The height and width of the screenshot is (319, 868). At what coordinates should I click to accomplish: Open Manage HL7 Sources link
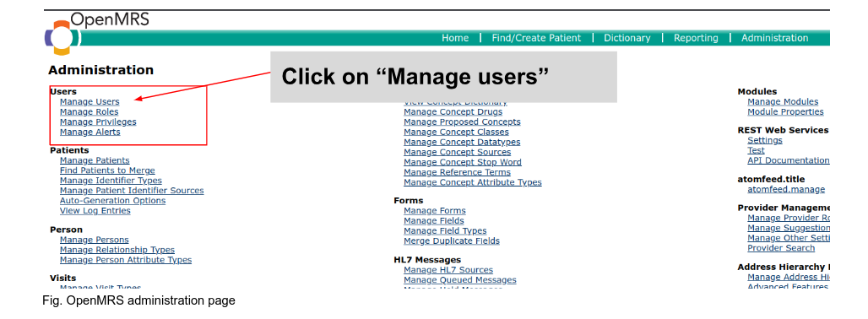click(x=448, y=270)
